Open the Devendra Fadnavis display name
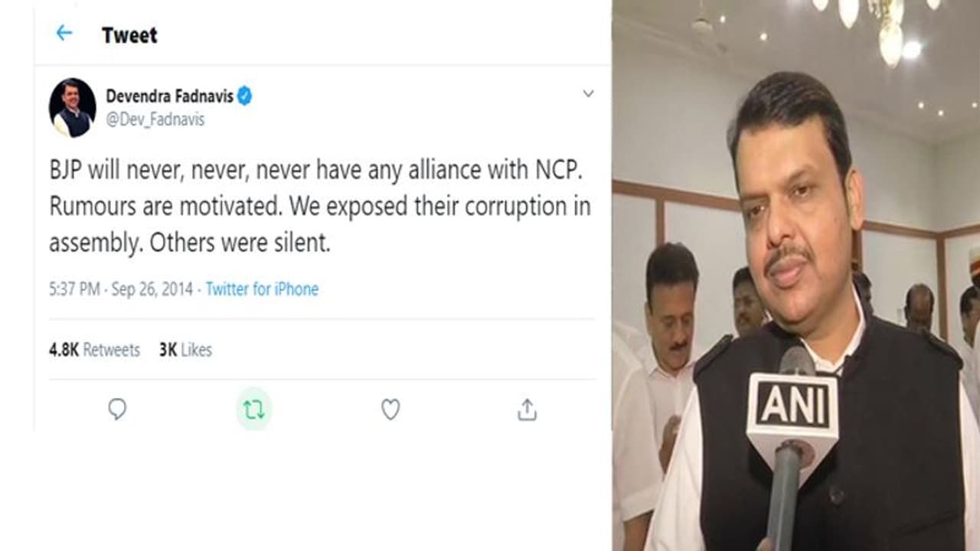 (x=168, y=96)
